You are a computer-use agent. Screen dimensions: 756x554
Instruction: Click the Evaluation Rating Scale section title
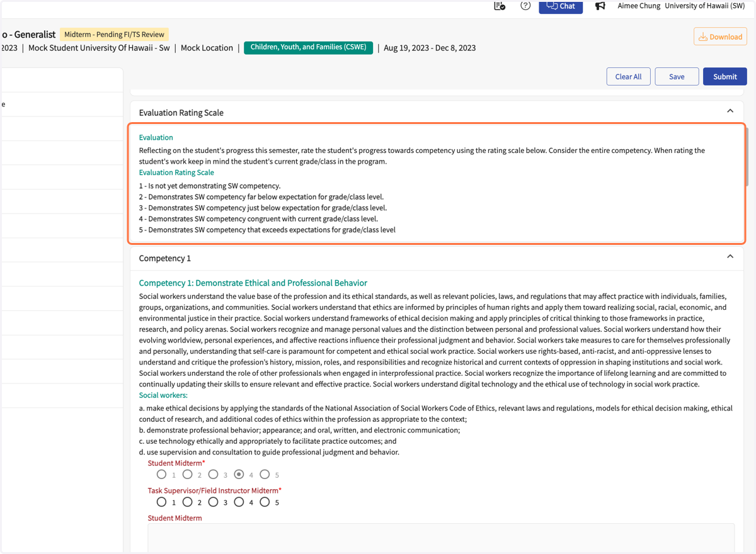pyautogui.click(x=181, y=113)
